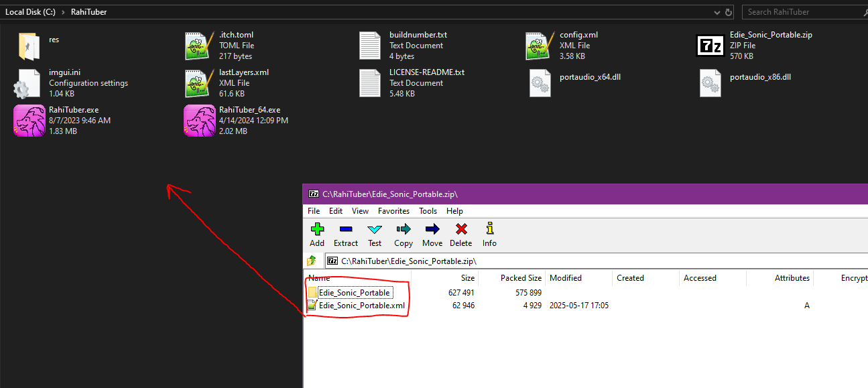This screenshot has width=868, height=388.
Task: Click the Extract toolbar button in 7-Zip
Action: 346,235
